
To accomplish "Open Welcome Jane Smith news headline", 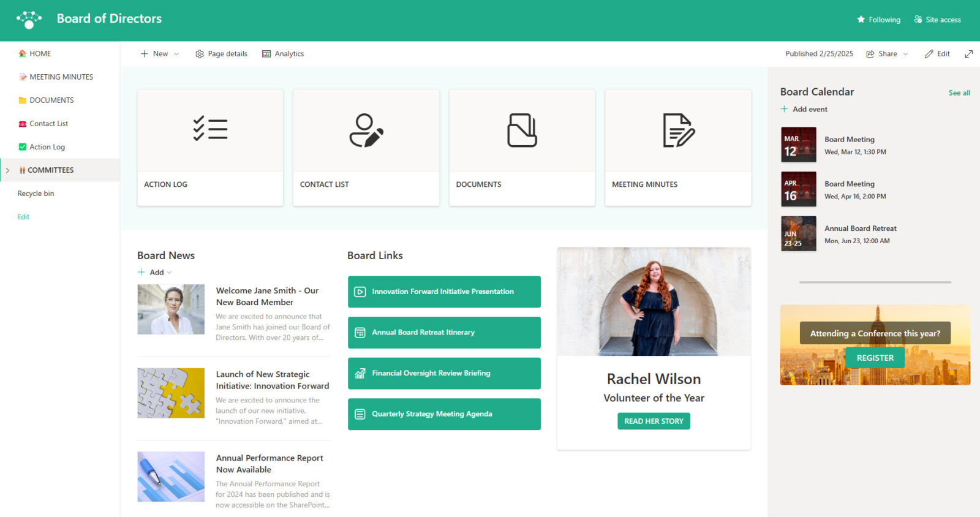I will (x=267, y=296).
